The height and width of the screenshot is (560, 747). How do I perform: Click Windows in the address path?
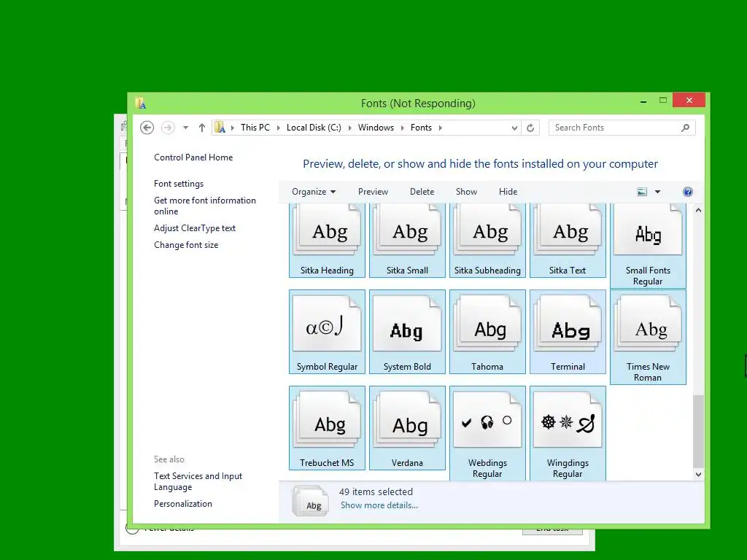click(x=376, y=128)
